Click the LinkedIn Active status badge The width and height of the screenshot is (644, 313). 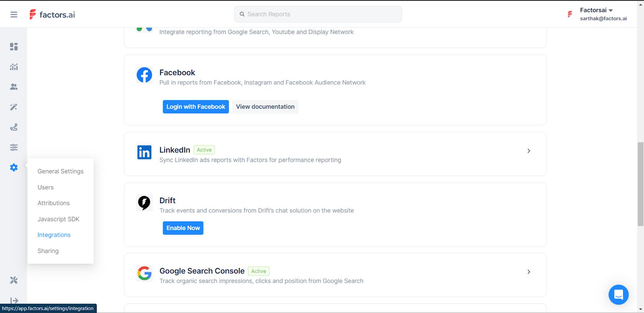pos(204,150)
